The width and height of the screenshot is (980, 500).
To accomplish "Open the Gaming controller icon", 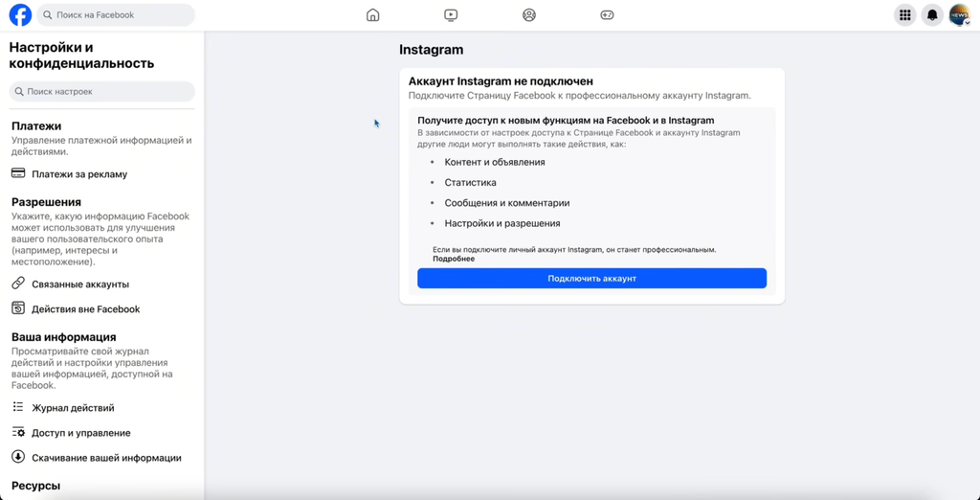I will click(607, 15).
